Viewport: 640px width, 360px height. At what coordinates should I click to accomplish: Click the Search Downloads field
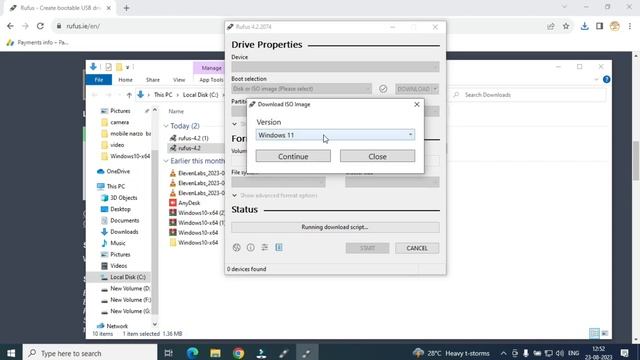pyautogui.click(x=528, y=95)
